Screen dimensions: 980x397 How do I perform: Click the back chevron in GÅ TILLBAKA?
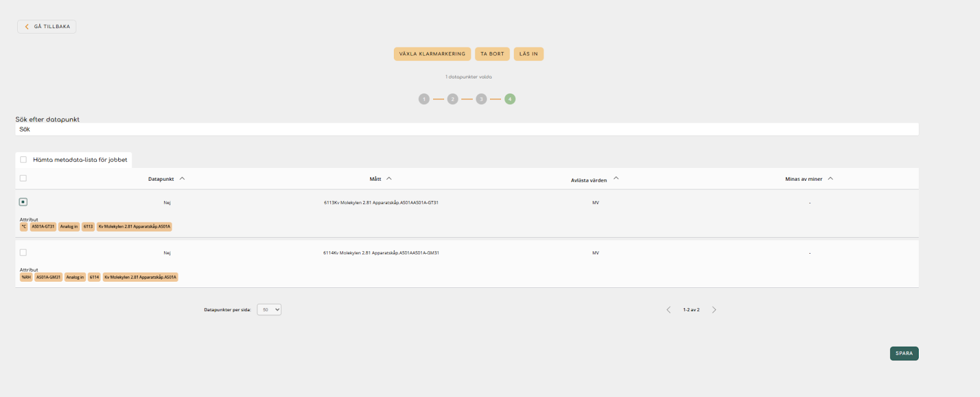pyautogui.click(x=27, y=26)
